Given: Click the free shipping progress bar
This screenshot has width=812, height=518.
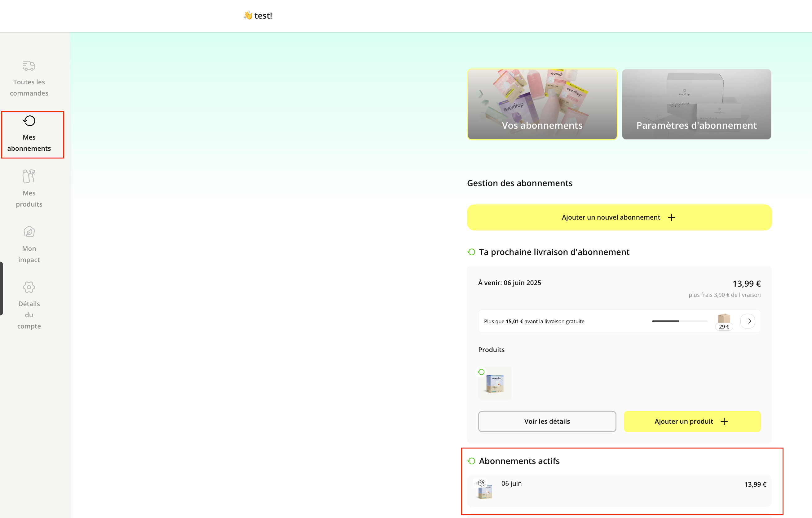Looking at the screenshot, I should pyautogui.click(x=679, y=321).
